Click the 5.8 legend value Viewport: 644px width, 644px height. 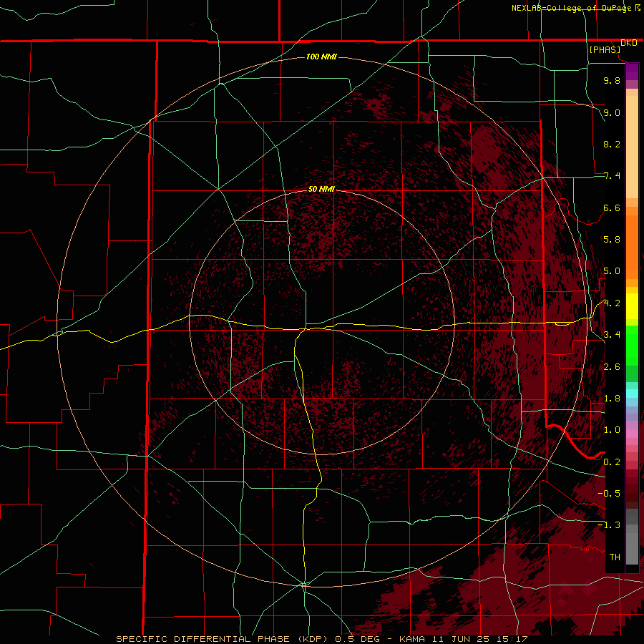pyautogui.click(x=612, y=240)
